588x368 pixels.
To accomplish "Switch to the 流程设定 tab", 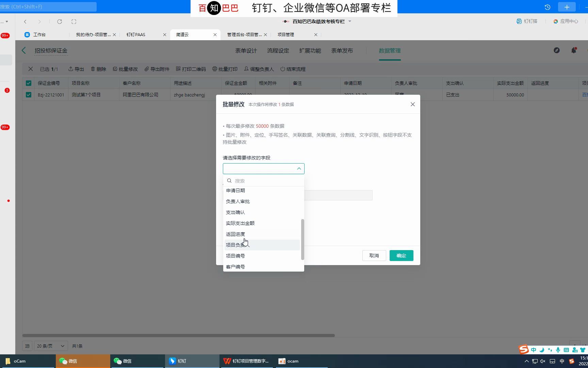I will point(278,50).
